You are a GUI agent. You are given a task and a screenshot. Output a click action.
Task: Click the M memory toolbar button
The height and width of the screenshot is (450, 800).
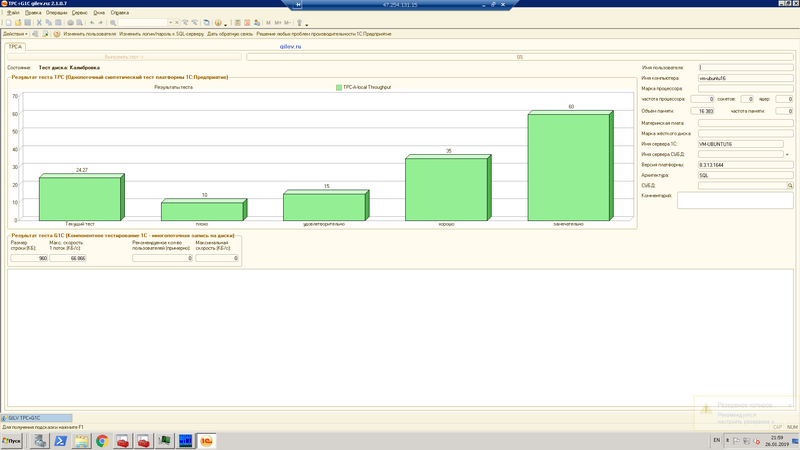(x=268, y=23)
